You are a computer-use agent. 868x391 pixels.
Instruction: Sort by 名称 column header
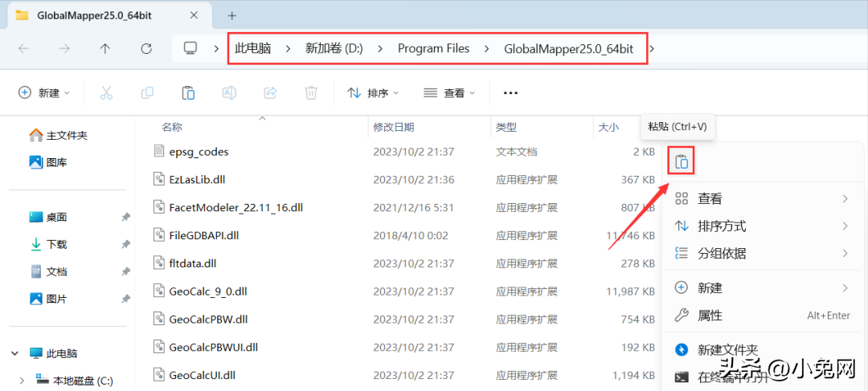[x=172, y=127]
